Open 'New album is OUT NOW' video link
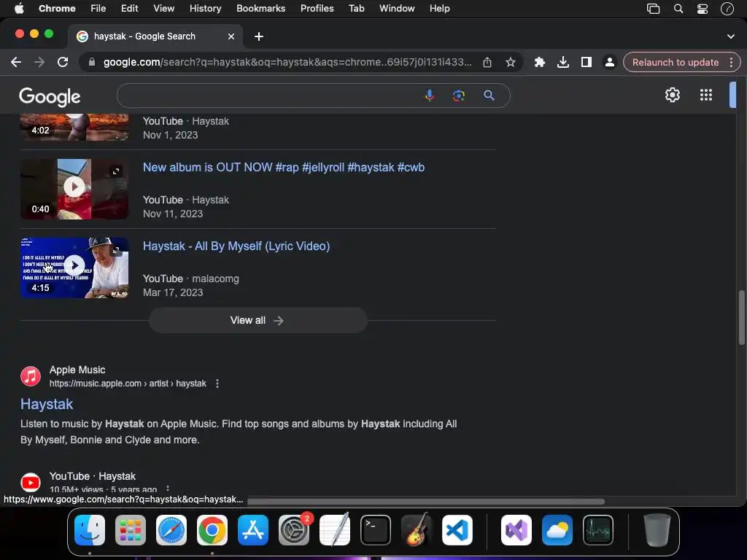This screenshot has height=560, width=747. (284, 168)
